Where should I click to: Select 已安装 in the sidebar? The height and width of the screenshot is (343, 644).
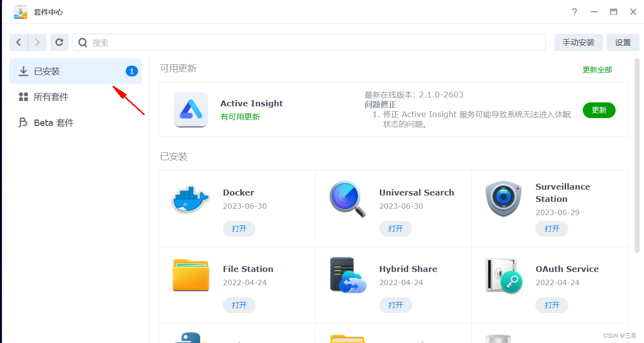click(x=75, y=71)
